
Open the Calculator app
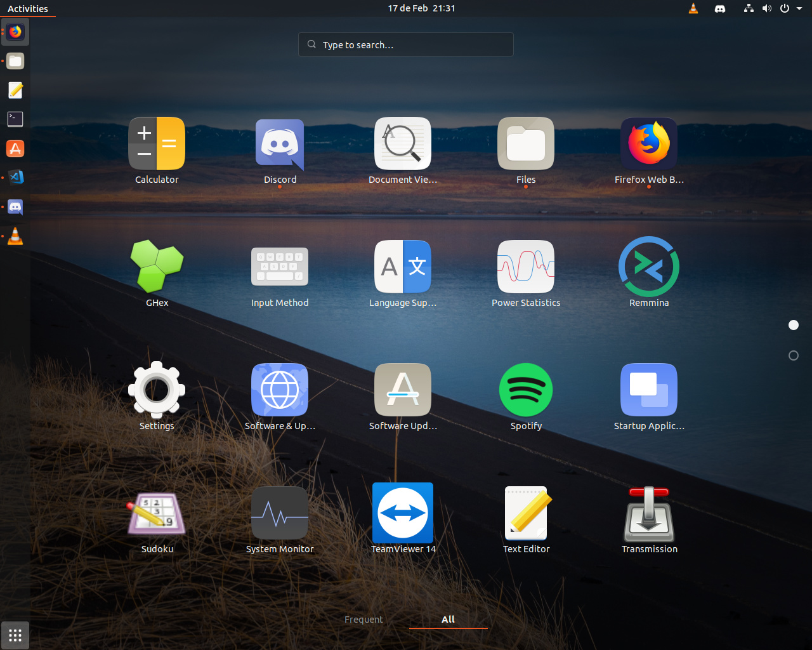[x=157, y=143]
